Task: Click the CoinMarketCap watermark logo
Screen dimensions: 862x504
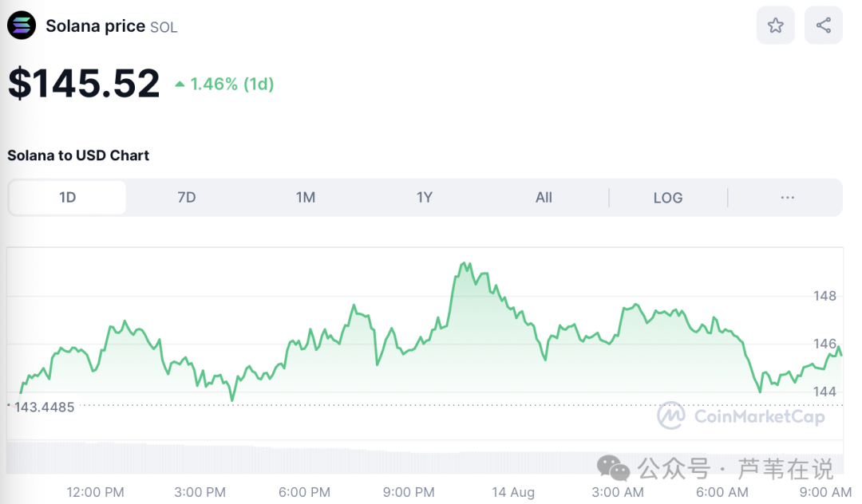Action: click(671, 415)
